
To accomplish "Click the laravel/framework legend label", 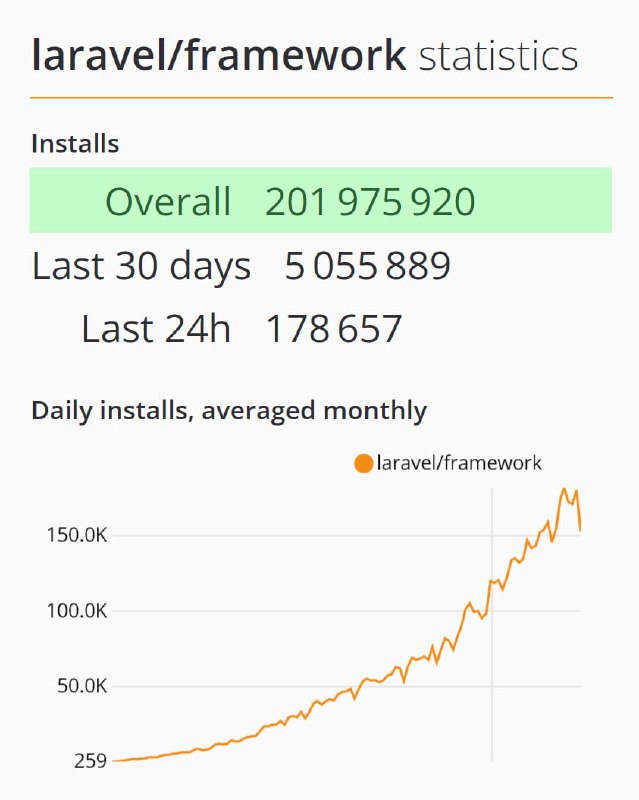I will point(459,463).
